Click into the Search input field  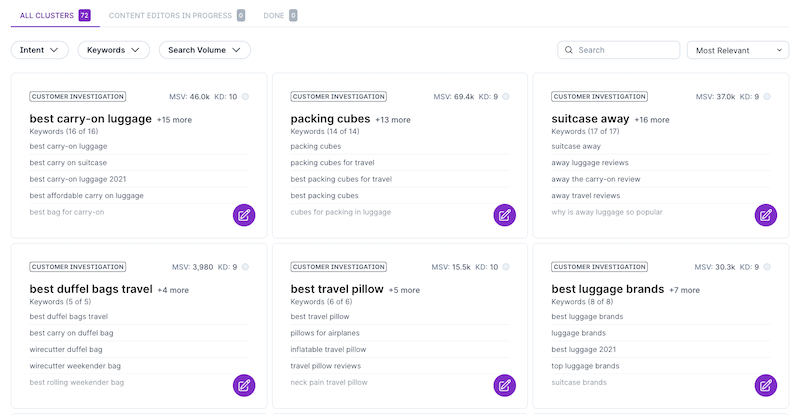click(618, 50)
